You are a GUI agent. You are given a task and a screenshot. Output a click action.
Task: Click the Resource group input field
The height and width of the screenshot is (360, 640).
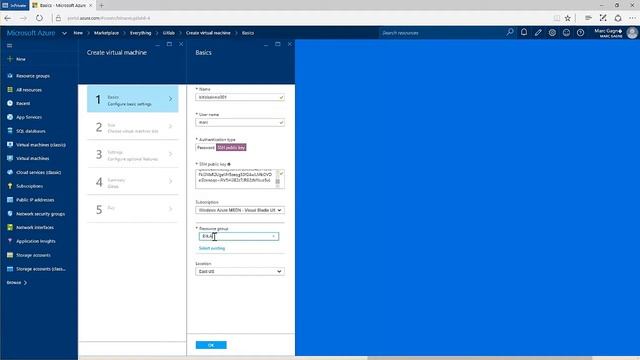[x=239, y=236]
